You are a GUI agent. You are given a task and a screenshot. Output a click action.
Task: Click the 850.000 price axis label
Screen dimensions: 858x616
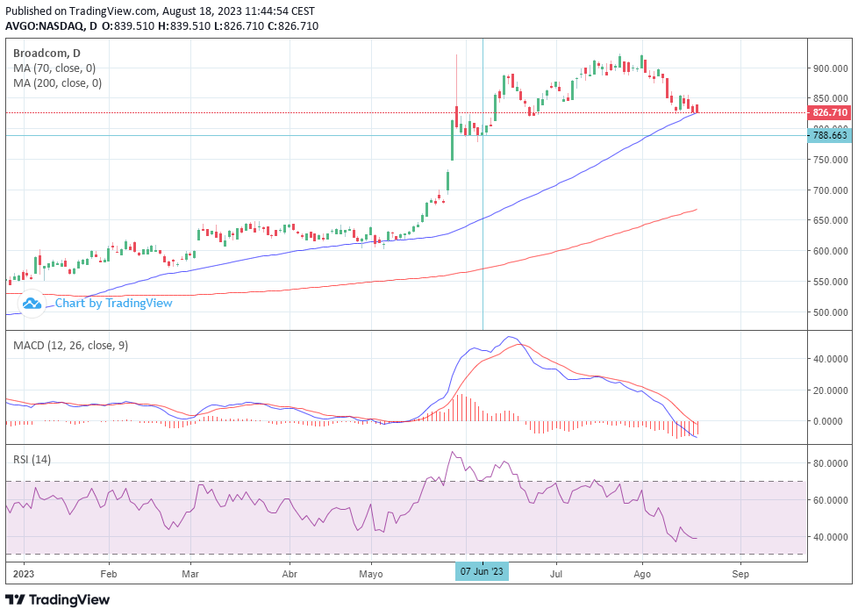tap(830, 98)
